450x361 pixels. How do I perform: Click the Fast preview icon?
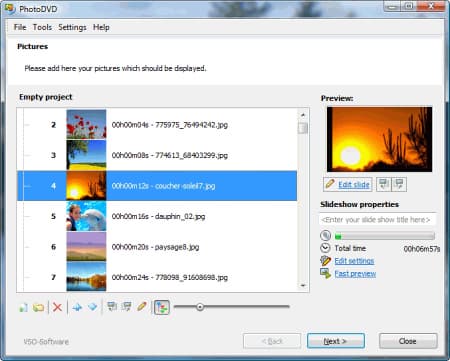point(325,274)
